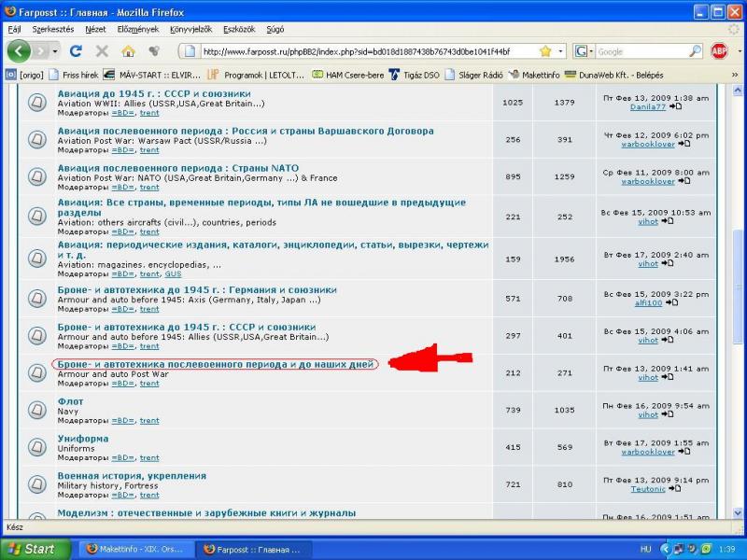Open the Флот forum link

[70, 401]
